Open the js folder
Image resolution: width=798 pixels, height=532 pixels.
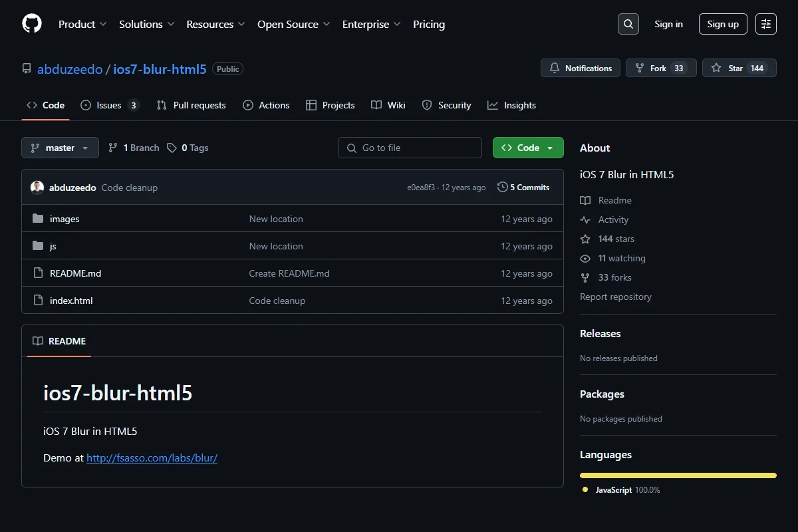click(x=53, y=246)
